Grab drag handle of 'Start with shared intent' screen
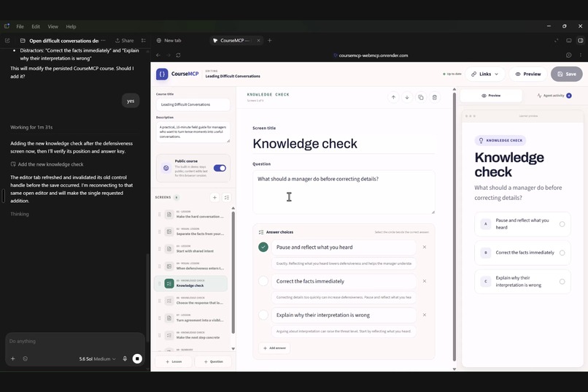Viewport: 588px width, 392px height. [x=159, y=249]
